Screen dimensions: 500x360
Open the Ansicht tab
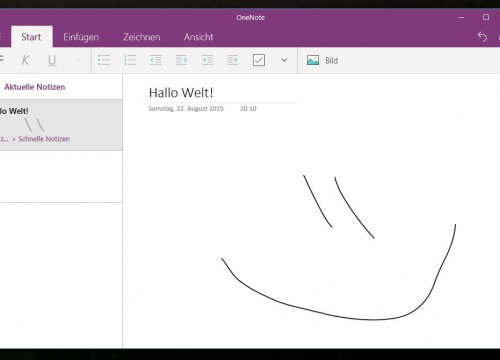click(x=198, y=37)
